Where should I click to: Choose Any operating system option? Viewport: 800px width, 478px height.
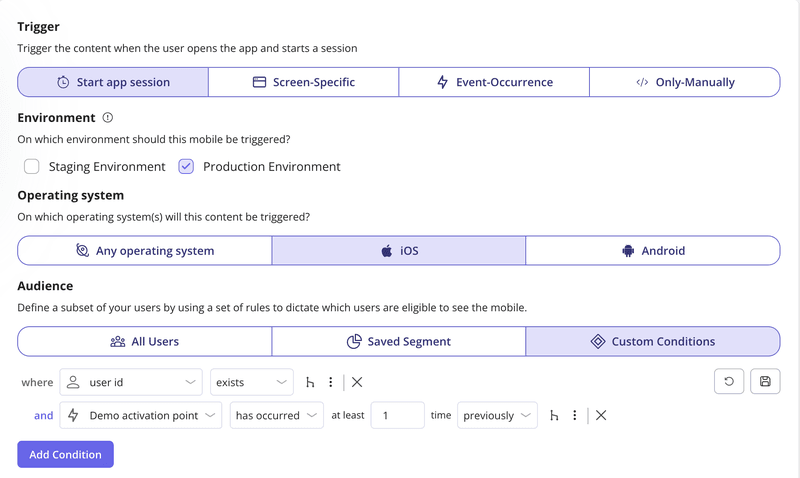coord(145,251)
